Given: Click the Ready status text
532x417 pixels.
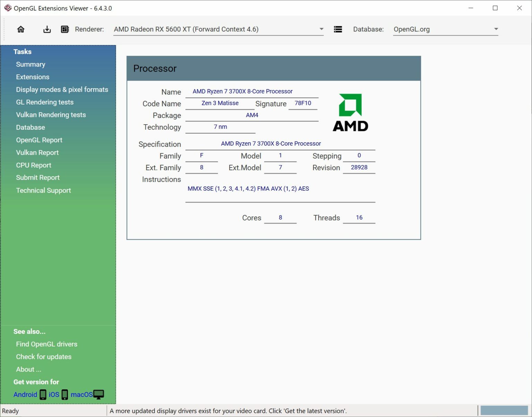Looking at the screenshot, I should tap(10, 411).
